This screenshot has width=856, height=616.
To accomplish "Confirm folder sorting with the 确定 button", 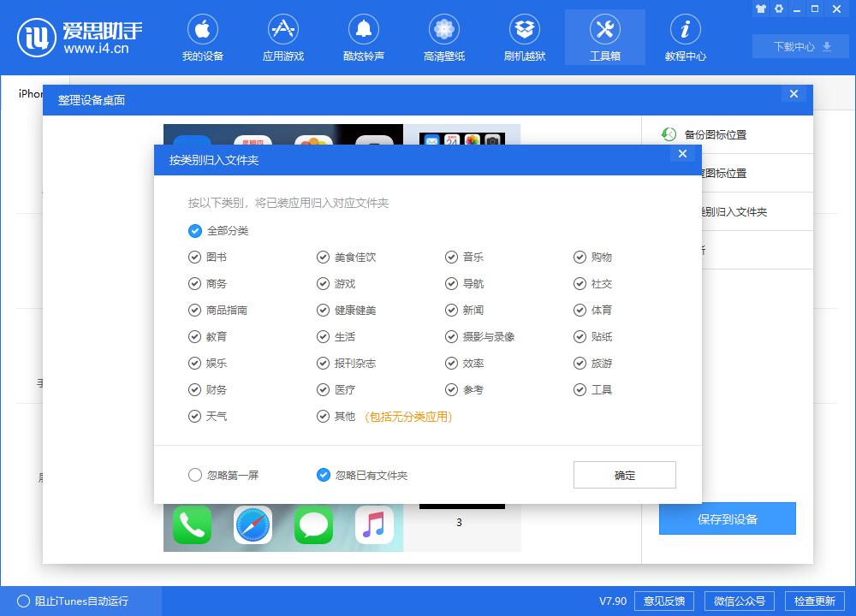I will (624, 475).
